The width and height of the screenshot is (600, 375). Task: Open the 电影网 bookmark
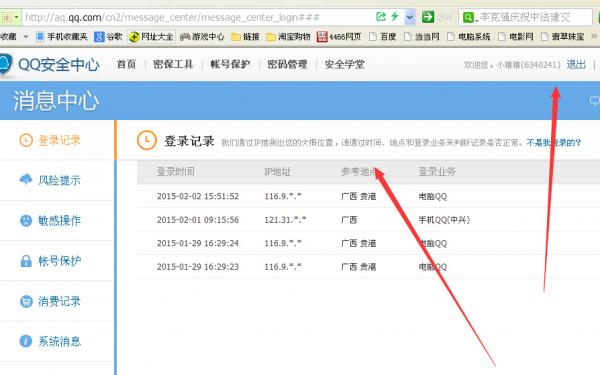(x=516, y=37)
